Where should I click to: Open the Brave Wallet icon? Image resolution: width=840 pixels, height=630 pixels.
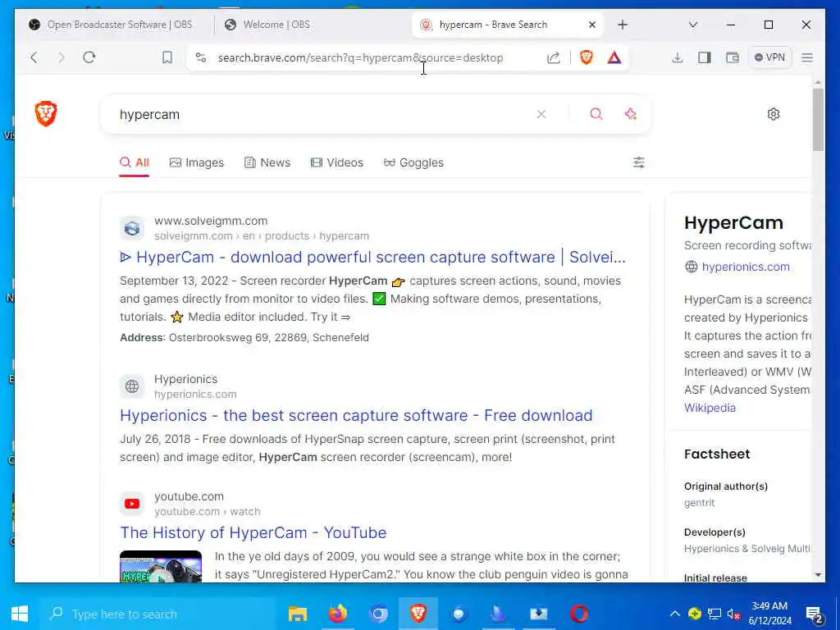(733, 57)
